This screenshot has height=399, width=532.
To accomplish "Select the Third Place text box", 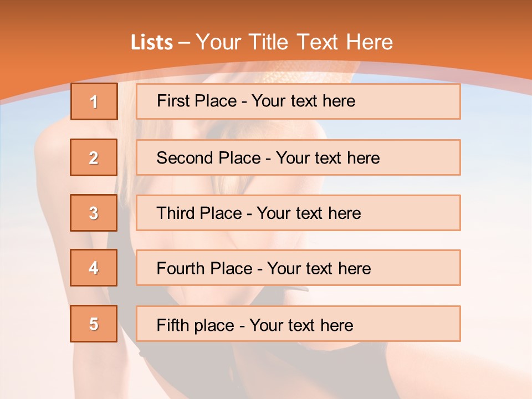I will 298,213.
